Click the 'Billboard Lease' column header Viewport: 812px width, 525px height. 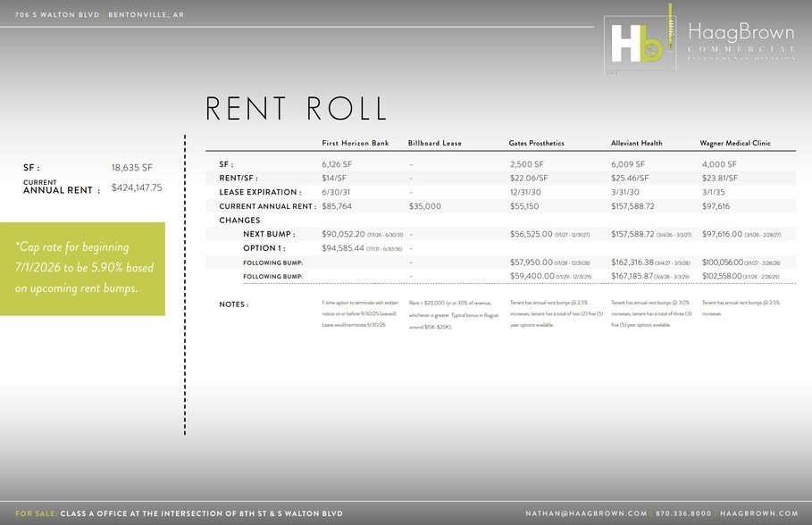pos(434,143)
